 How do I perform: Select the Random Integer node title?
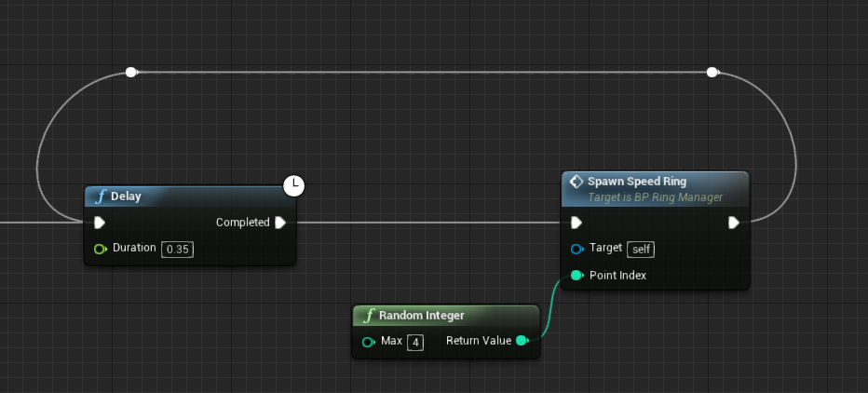[445, 316]
